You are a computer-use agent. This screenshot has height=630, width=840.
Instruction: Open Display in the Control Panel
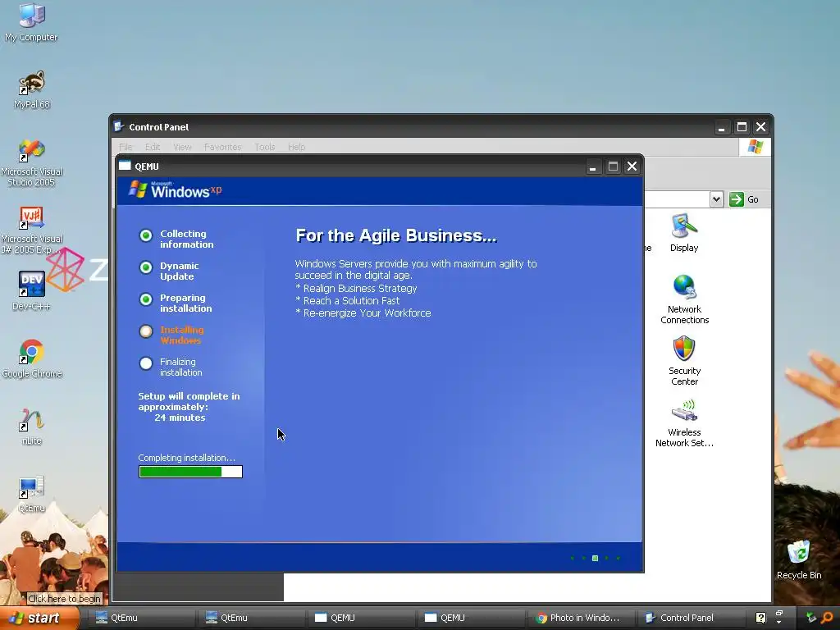click(684, 232)
